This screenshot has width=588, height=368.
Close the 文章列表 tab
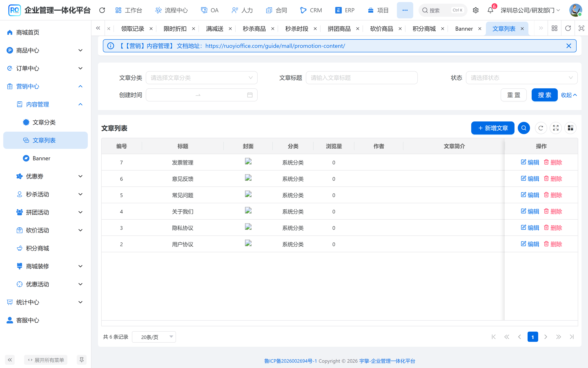522,29
